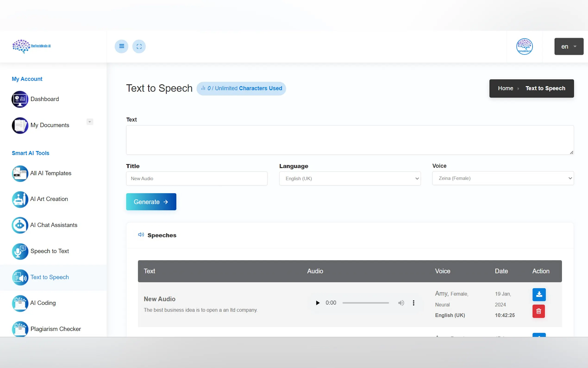The image size is (588, 368).
Task: Toggle fullscreen mode via the header icon
Action: click(139, 46)
